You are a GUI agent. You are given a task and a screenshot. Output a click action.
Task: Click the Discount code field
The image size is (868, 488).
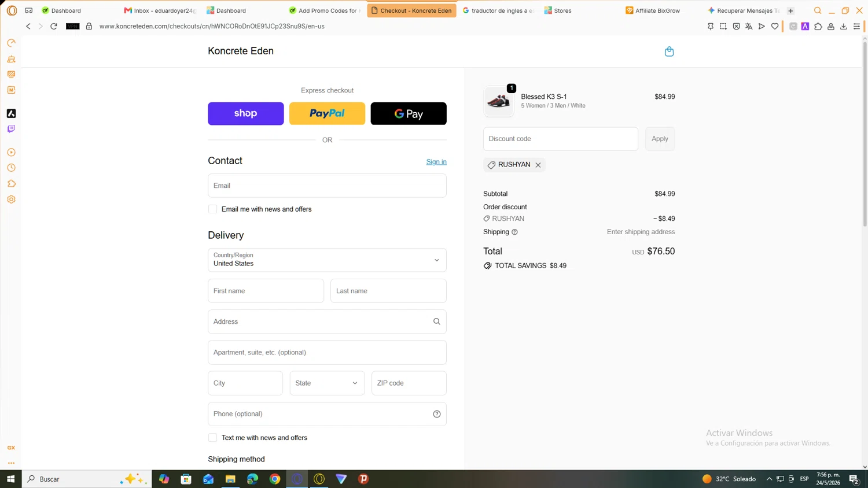(x=561, y=139)
